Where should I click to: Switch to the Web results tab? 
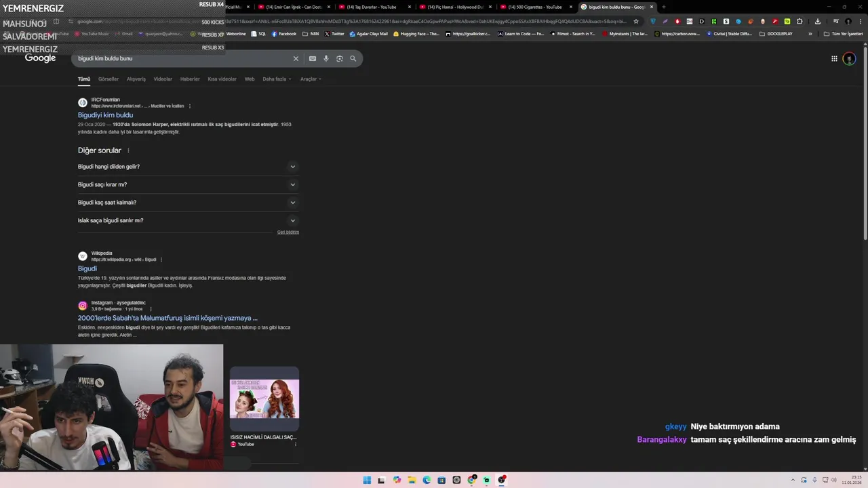[x=250, y=79]
